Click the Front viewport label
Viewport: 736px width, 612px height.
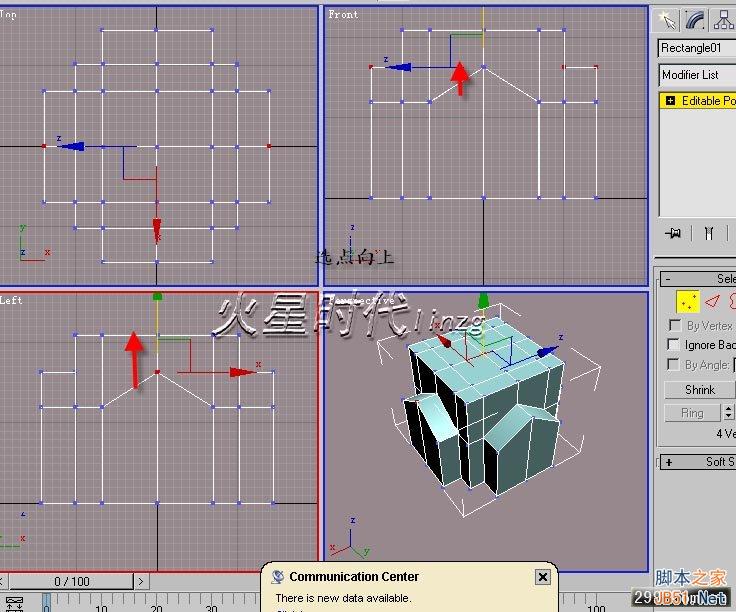(x=343, y=15)
